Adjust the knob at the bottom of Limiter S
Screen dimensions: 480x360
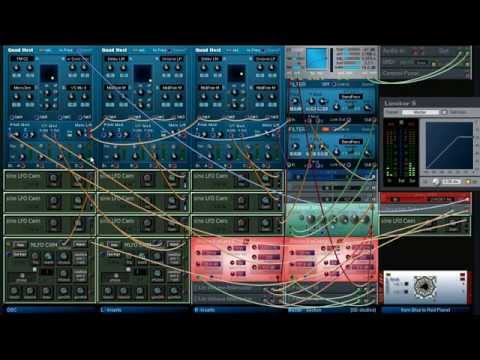tap(435, 182)
